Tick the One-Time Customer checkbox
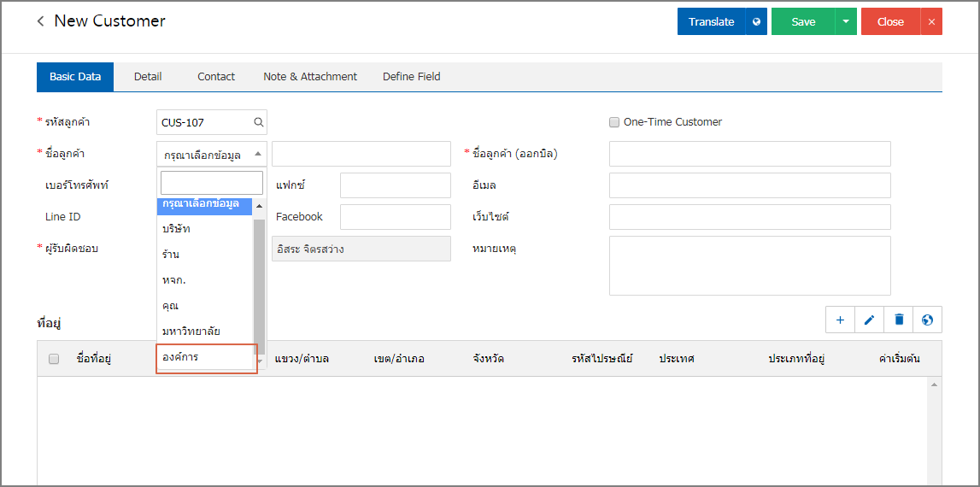The image size is (980, 487). click(613, 122)
